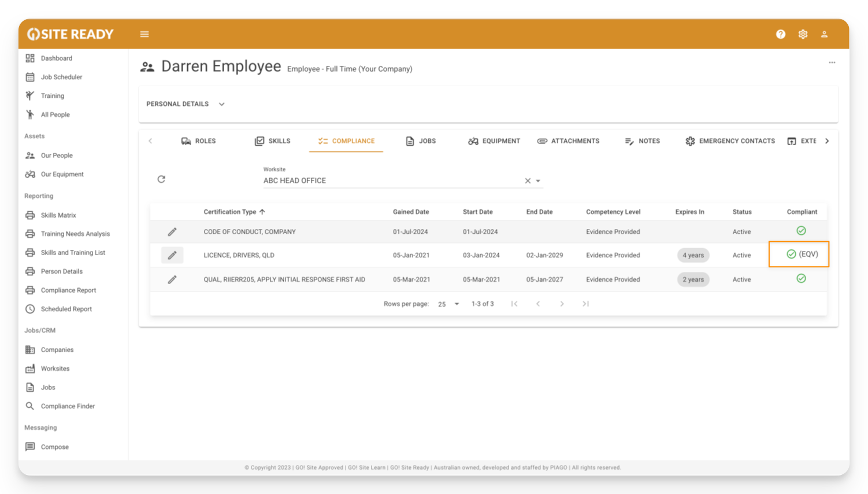
Task: Edit the QLD drivers licence row
Action: coord(172,255)
